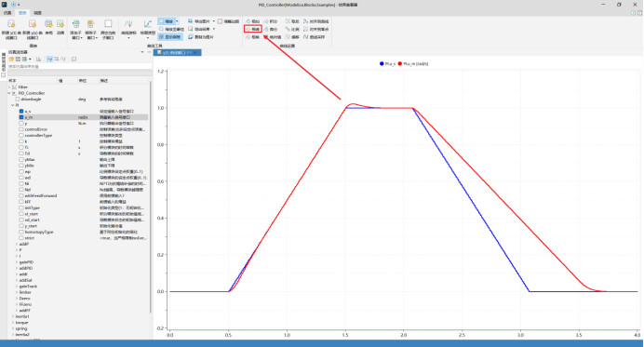Uncheck the u_s variable checkbox

pos(21,112)
